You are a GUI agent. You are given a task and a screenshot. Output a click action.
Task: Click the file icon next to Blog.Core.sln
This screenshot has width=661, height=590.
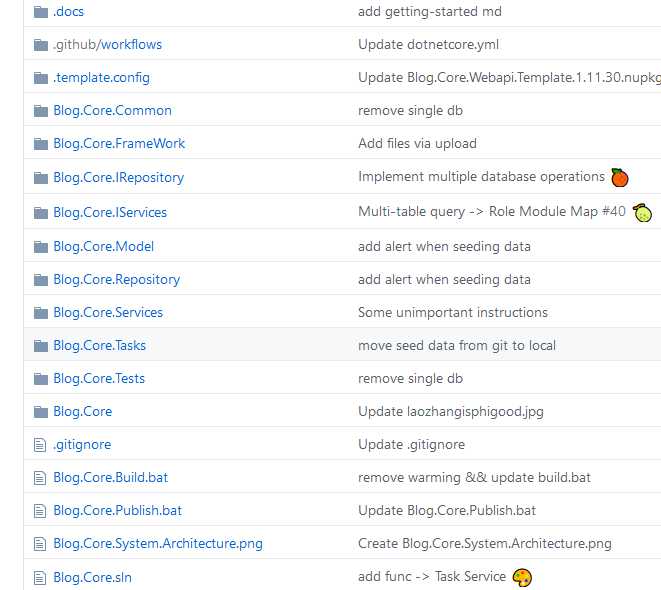[41, 578]
